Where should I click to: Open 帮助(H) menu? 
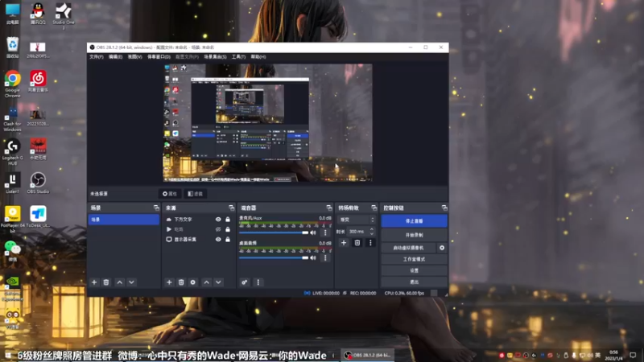pyautogui.click(x=258, y=56)
